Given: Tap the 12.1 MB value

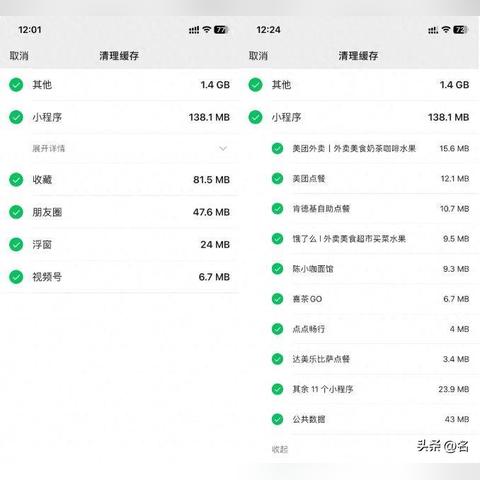Looking at the screenshot, I should coord(455,178).
